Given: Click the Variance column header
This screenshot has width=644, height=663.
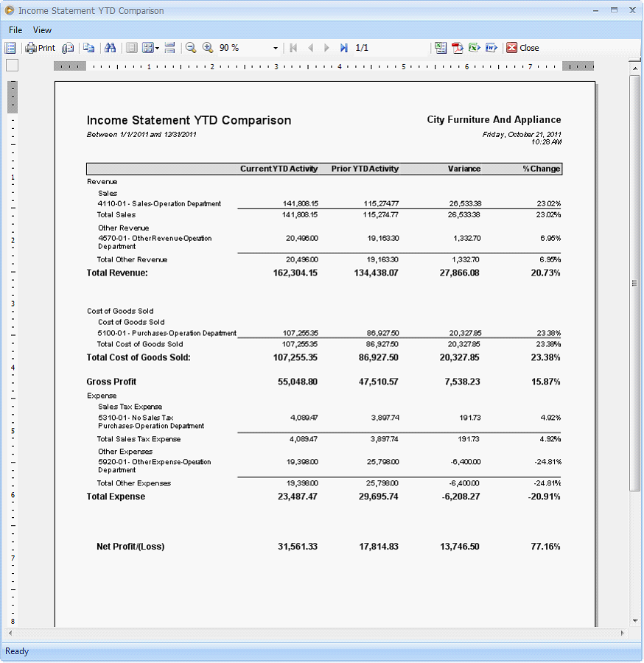Looking at the screenshot, I should point(464,169).
